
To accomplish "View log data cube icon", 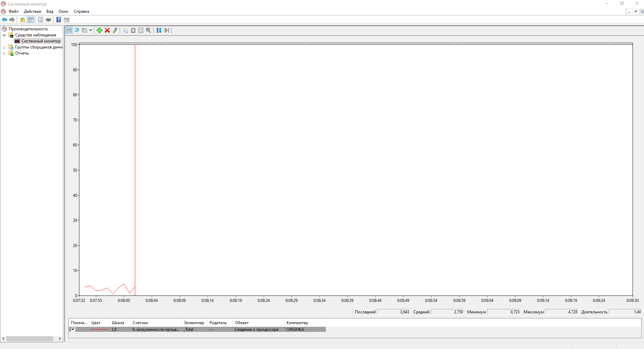I will point(77,30).
